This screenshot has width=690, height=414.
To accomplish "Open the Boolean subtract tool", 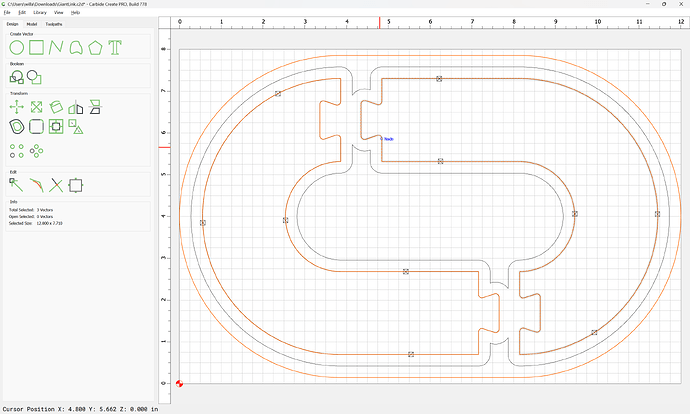I will (34, 77).
